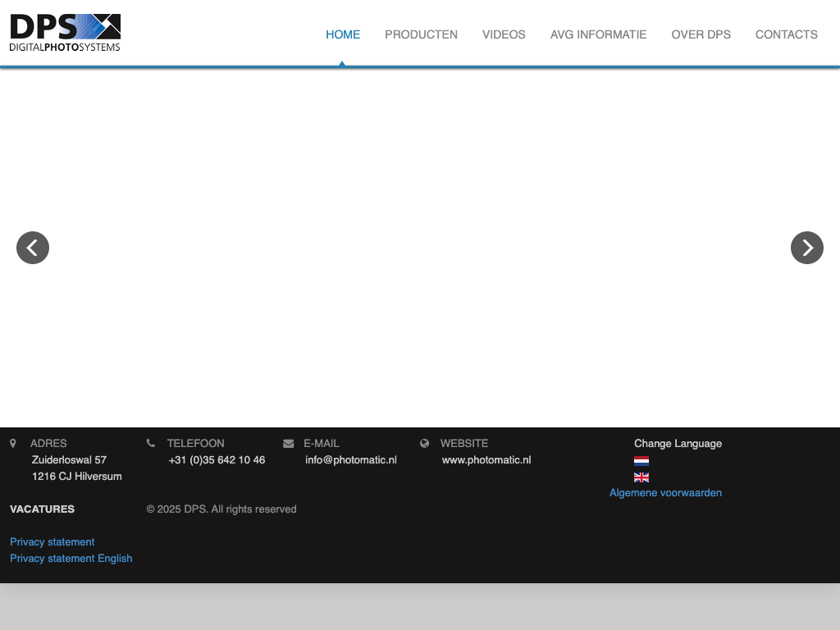840x630 pixels.
Task: Open the Privacy statement English link
Action: coord(71,559)
